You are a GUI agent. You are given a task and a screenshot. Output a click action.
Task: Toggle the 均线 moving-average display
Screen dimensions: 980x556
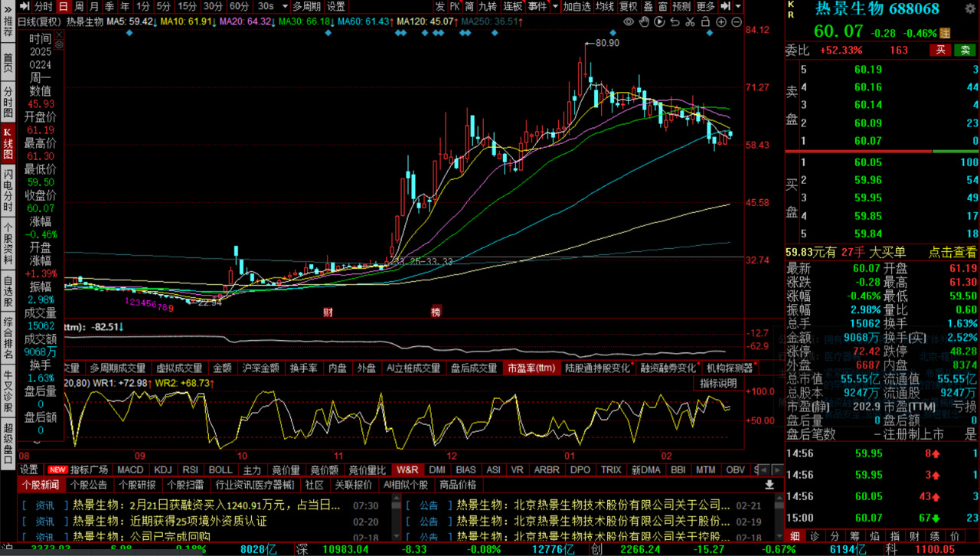[605, 6]
